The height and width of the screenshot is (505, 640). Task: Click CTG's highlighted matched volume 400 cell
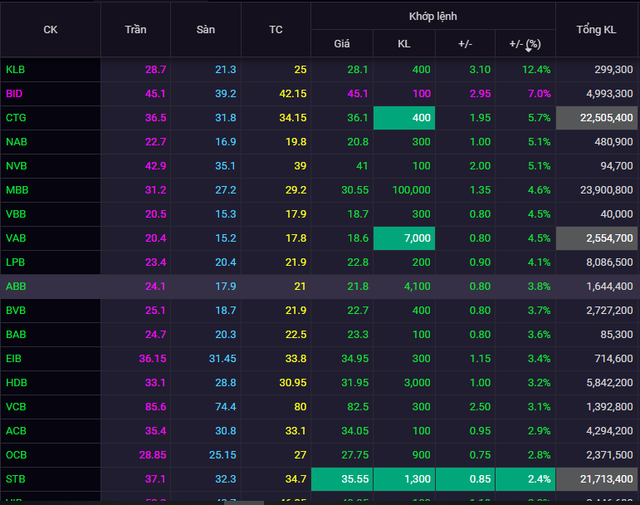403,118
